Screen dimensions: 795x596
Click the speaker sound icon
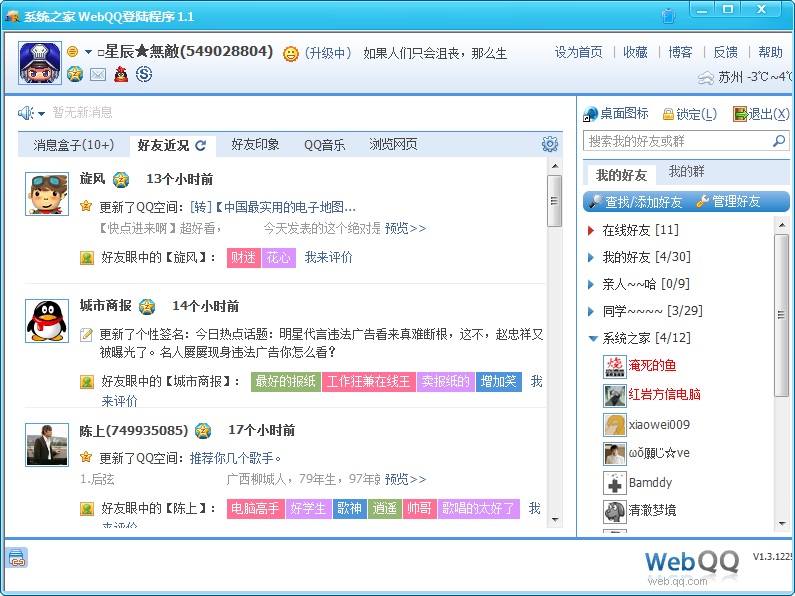[26, 113]
